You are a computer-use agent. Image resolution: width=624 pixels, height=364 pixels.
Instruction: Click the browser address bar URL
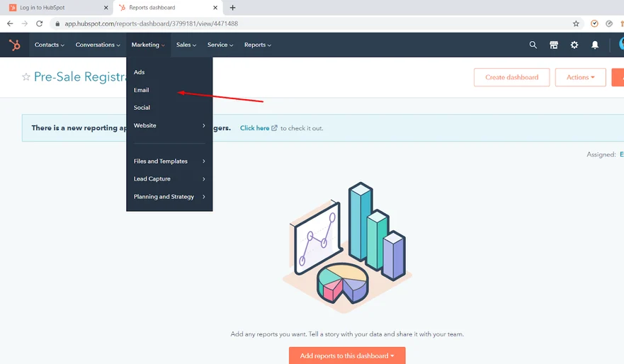[152, 23]
